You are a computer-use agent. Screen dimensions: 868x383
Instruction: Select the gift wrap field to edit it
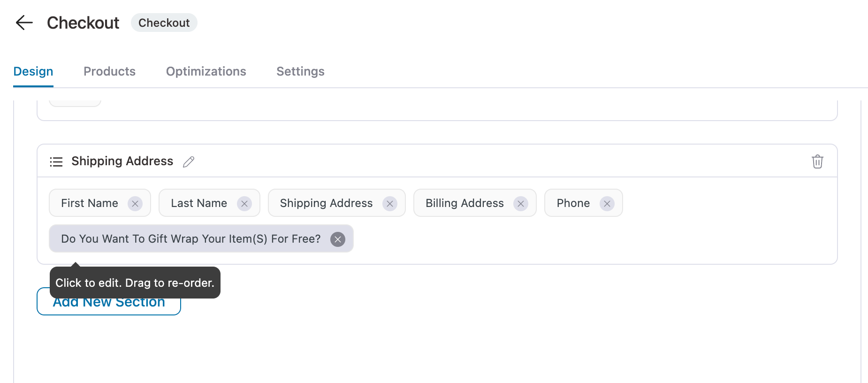(x=190, y=239)
